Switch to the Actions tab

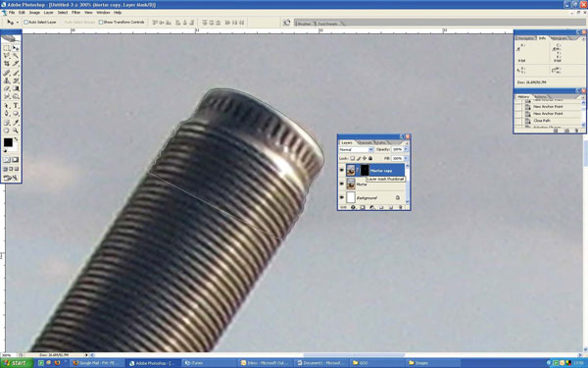[x=540, y=97]
